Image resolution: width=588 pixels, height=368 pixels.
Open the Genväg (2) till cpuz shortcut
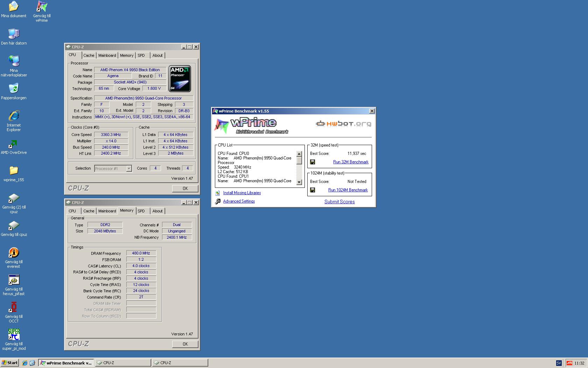(14, 203)
